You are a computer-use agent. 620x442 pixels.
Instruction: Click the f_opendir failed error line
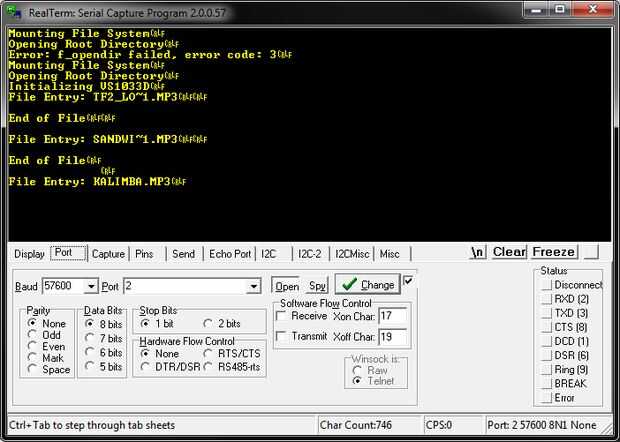click(x=150, y=55)
